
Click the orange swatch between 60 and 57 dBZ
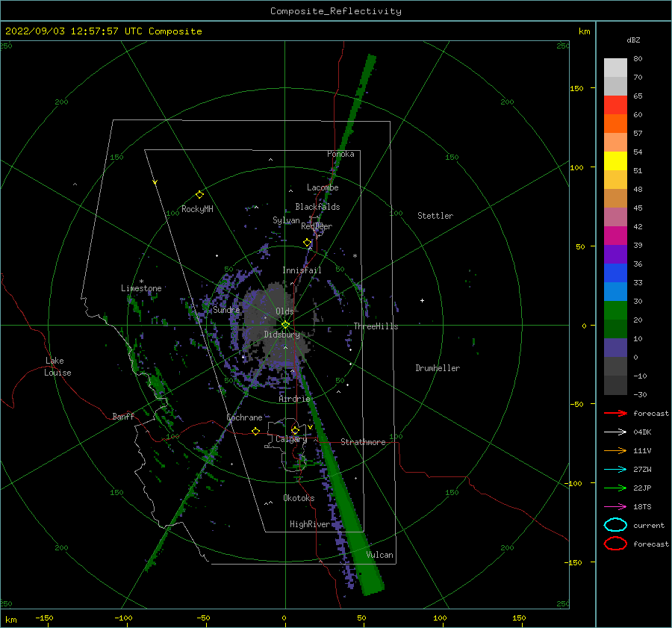click(615, 124)
